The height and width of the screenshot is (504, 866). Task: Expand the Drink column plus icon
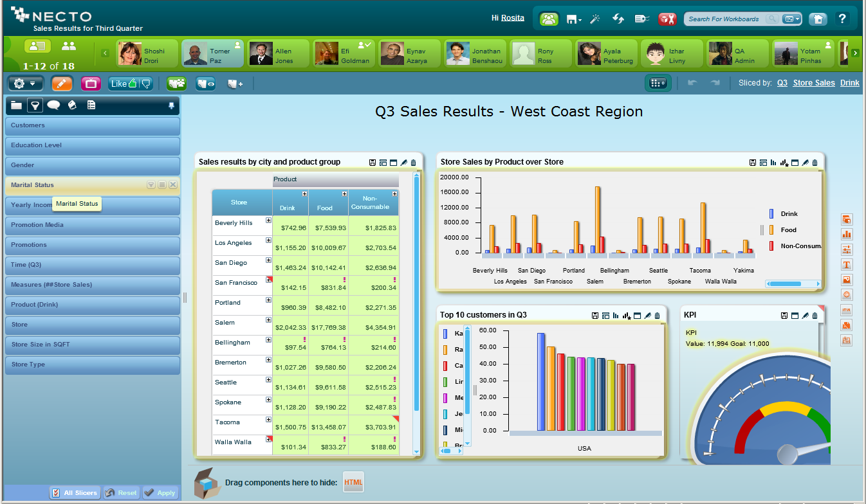[304, 194]
